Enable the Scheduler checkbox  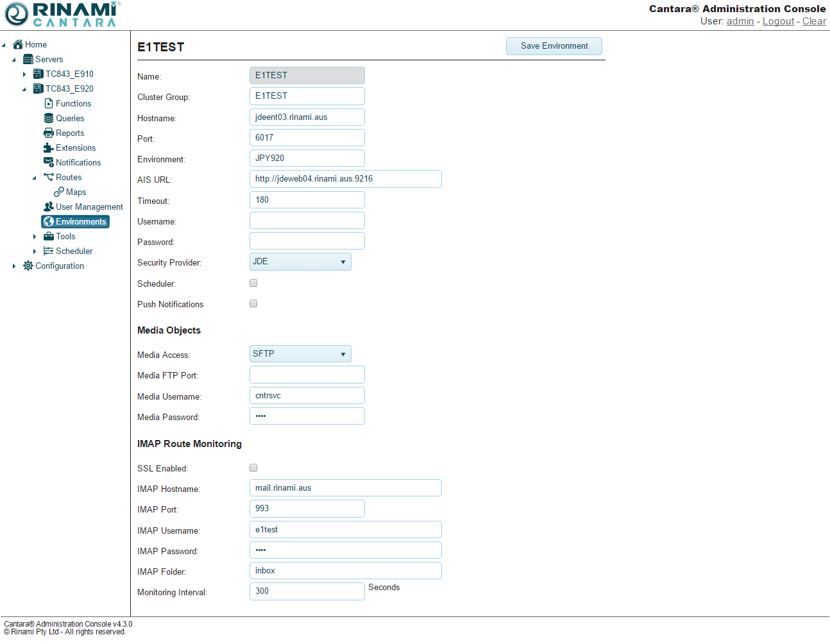click(x=253, y=283)
